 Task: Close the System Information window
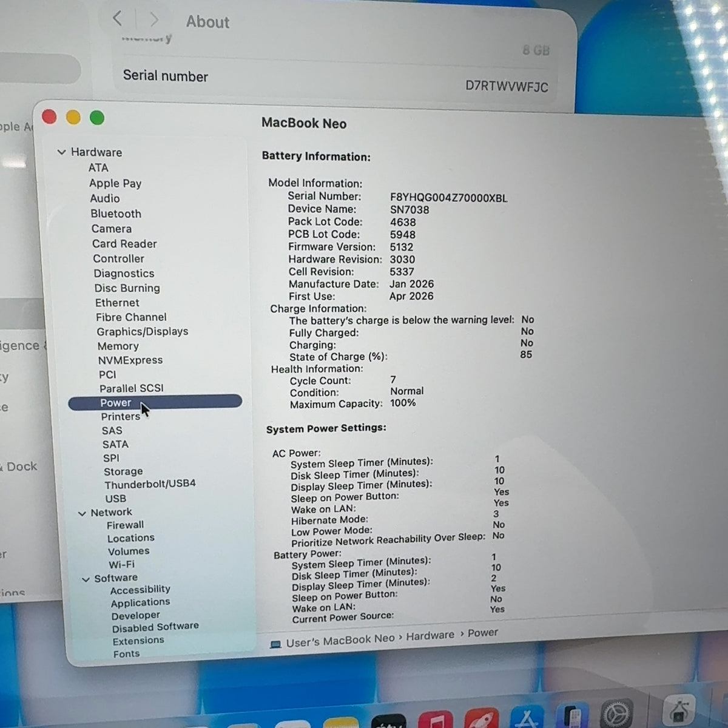[x=49, y=116]
